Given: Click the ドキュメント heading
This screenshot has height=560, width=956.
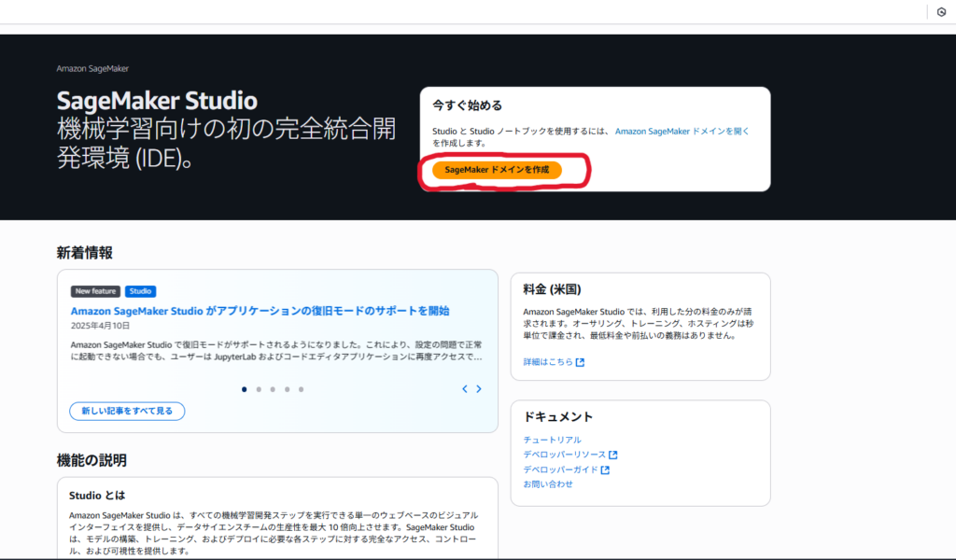Looking at the screenshot, I should pyautogui.click(x=558, y=417).
